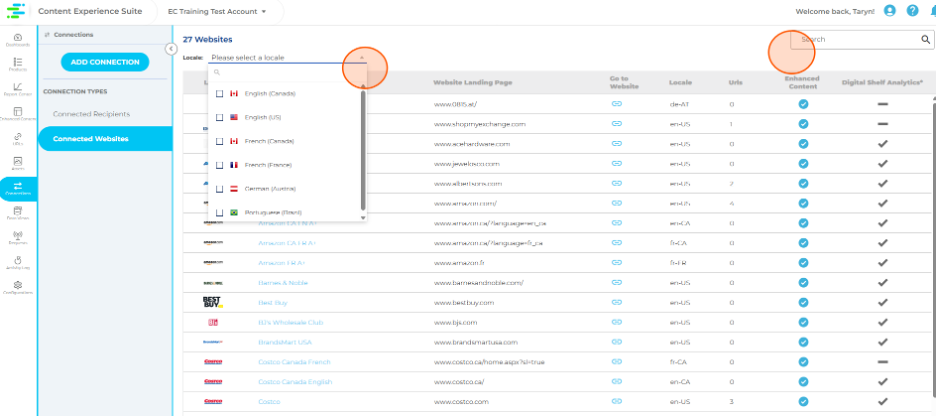Viewport: 936px width, 416px height.
Task: Collapse the locale dropdown arrow
Action: (x=362, y=58)
